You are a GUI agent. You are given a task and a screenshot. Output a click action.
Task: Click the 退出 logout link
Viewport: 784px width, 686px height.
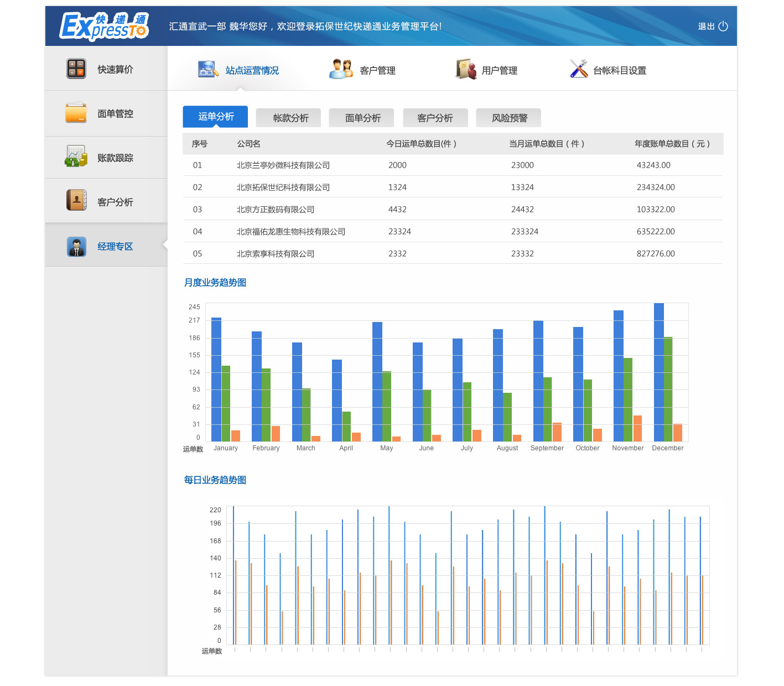tap(706, 26)
